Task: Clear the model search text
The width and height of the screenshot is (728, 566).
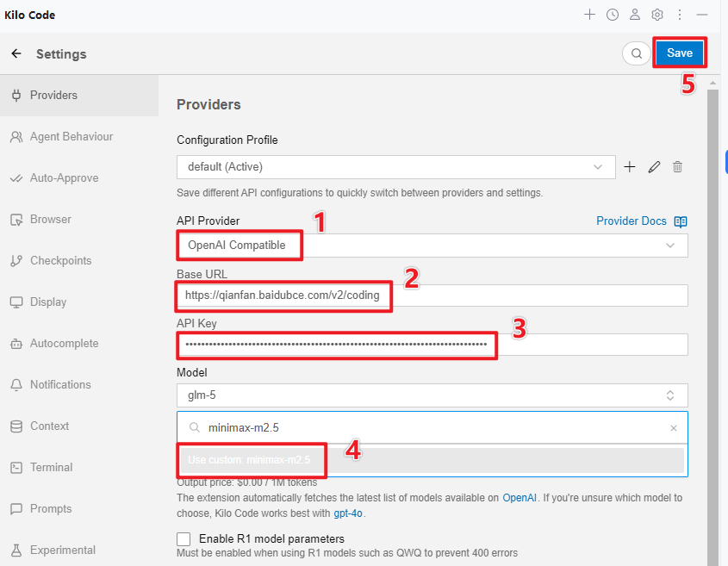Action: (674, 427)
